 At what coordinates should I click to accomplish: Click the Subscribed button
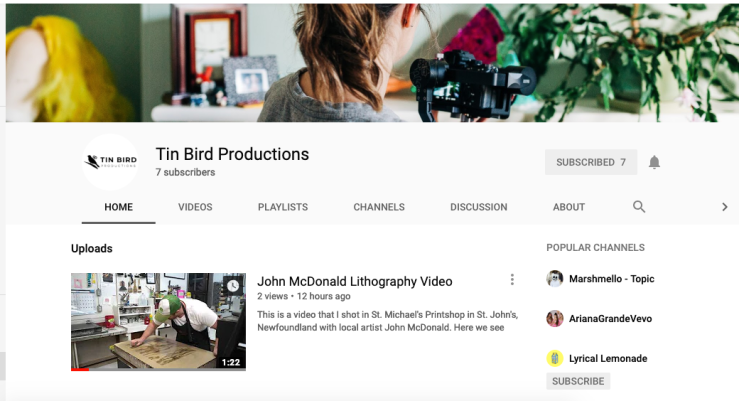point(591,162)
